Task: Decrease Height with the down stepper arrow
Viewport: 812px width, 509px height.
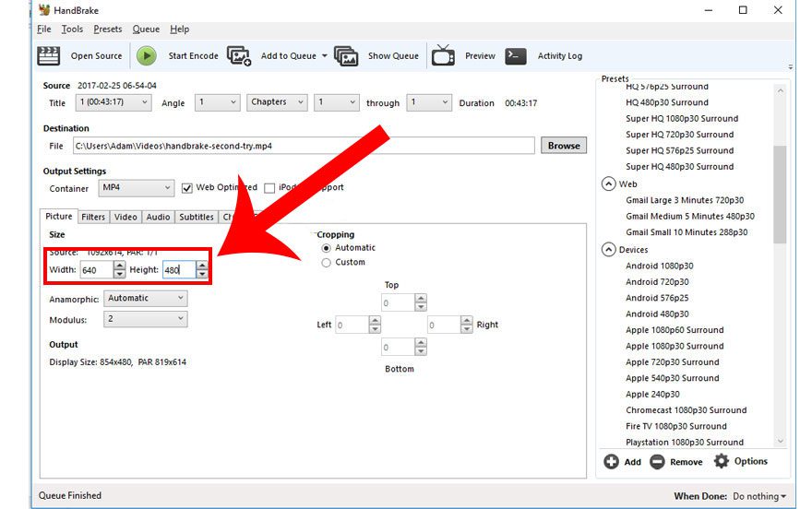Action: (202, 274)
